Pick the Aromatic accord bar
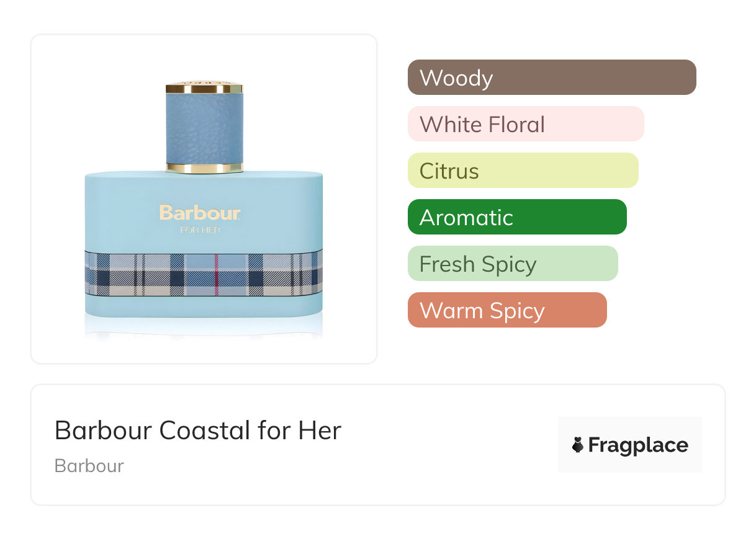This screenshot has width=756, height=536. click(516, 217)
